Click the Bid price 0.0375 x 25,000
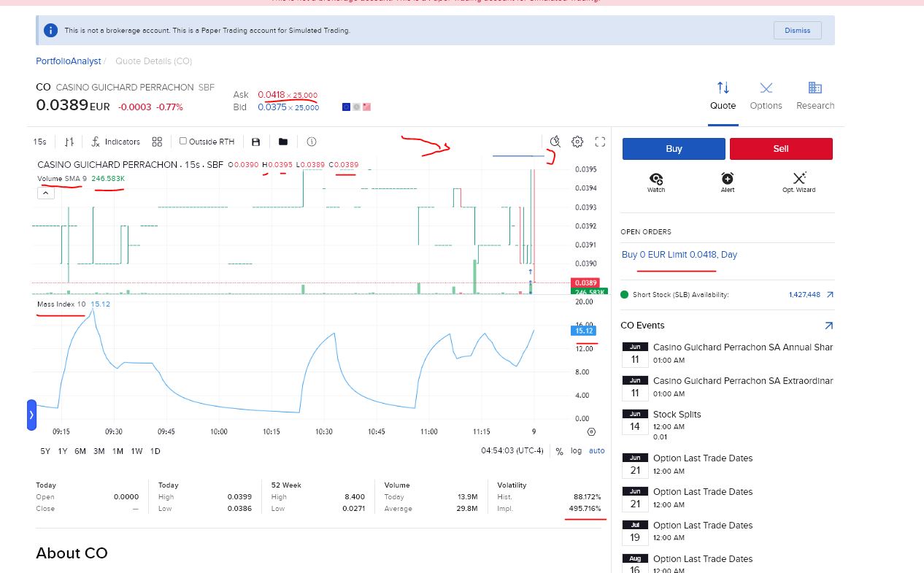Viewport: 924px width, 573px height. pos(288,107)
